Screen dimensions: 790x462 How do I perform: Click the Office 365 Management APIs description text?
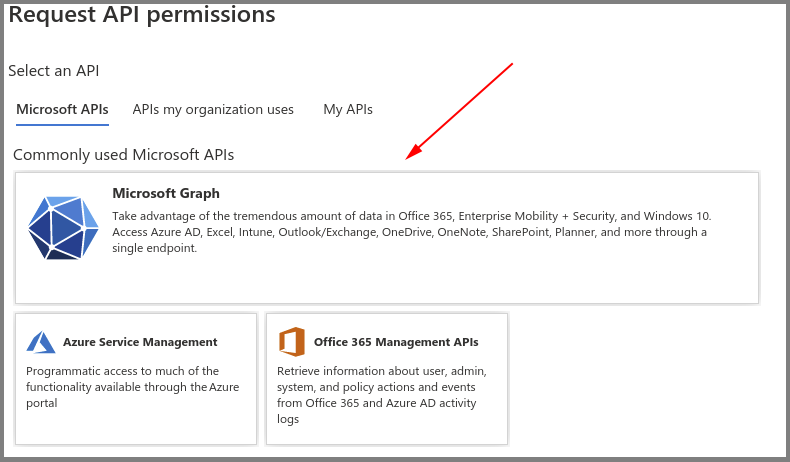tap(382, 395)
